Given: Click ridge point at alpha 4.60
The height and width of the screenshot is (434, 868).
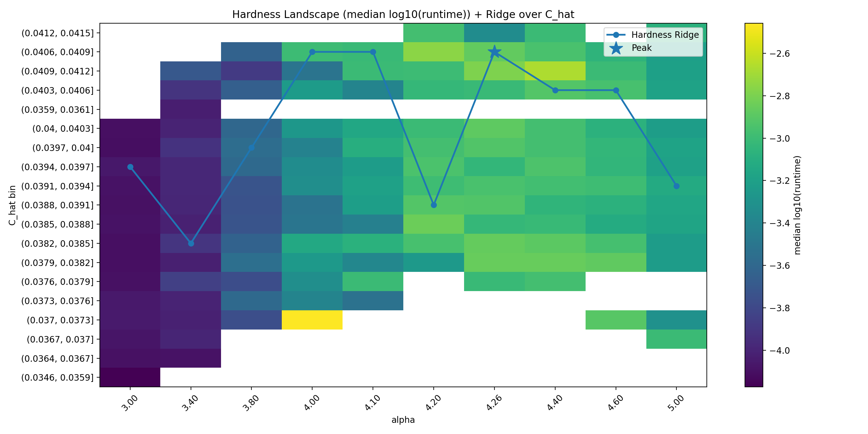Looking at the screenshot, I should (616, 90).
